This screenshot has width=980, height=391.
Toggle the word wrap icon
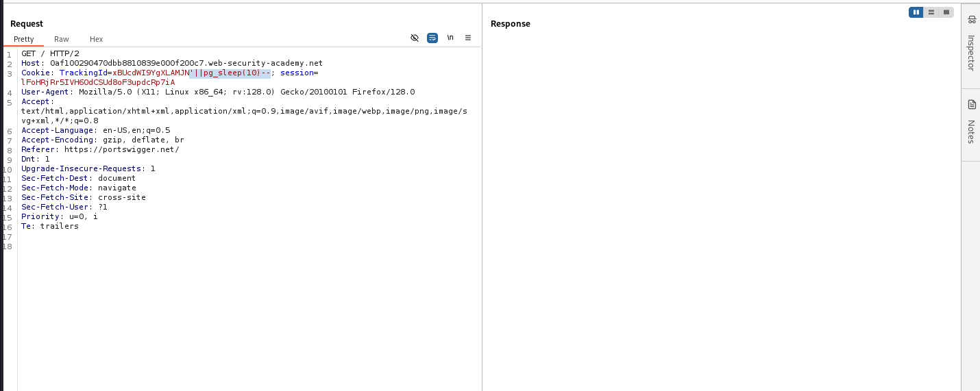432,38
